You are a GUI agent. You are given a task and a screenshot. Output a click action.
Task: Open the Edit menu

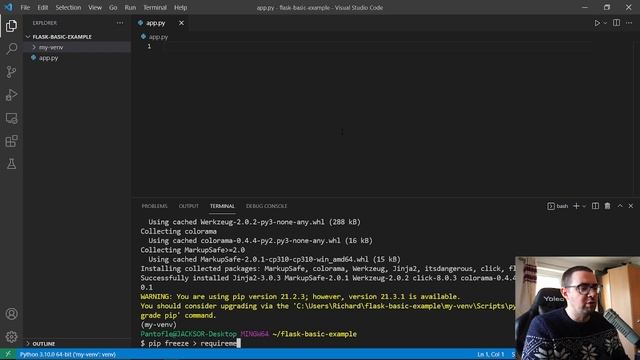click(x=42, y=7)
